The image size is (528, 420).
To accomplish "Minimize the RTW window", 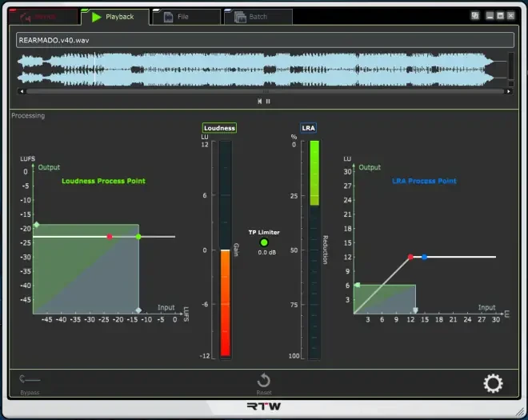I will tap(490, 15).
